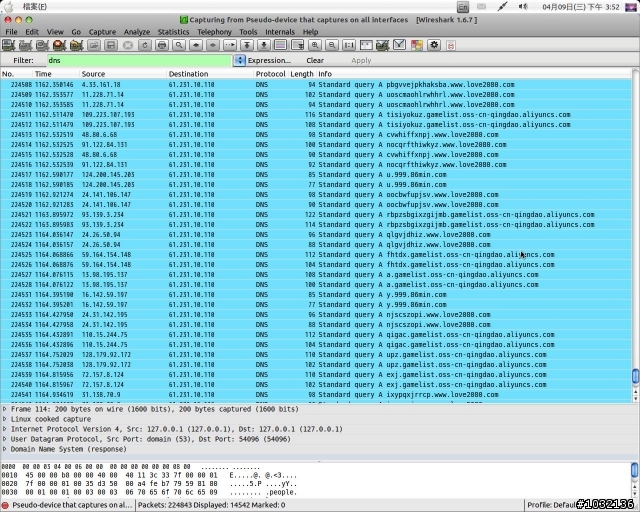Open preferences gear icon
This screenshot has height=512, width=640.
(434, 45)
